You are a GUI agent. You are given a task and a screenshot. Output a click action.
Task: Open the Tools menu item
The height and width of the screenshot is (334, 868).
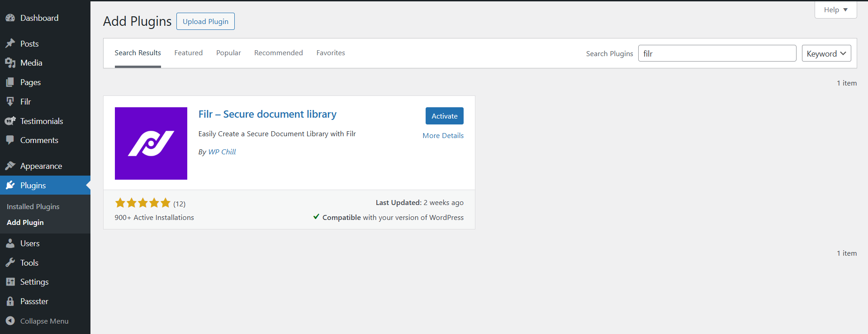click(45, 262)
